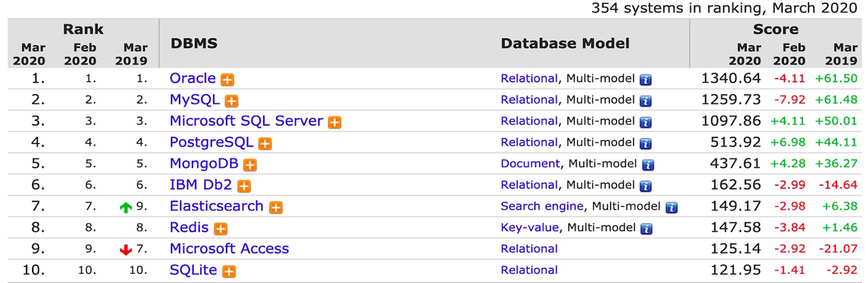Viewport: 868px width, 283px height.
Task: Open the PostgreSQL system link
Action: point(211,142)
